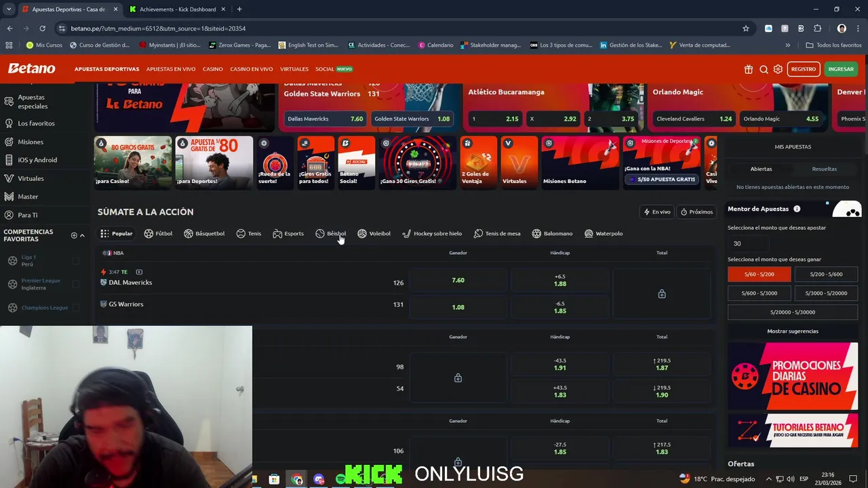This screenshot has height=488, width=868.
Task: Select Cleveland Cavaliers 1.24 odds
Action: point(694,119)
